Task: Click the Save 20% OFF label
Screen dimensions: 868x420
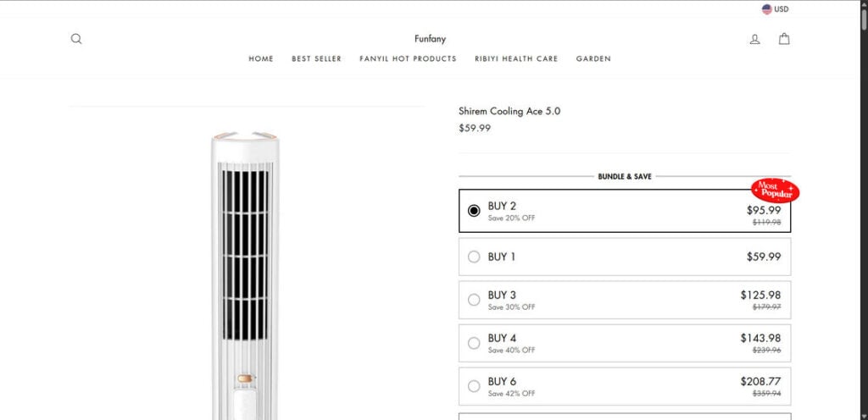Action: [x=511, y=218]
